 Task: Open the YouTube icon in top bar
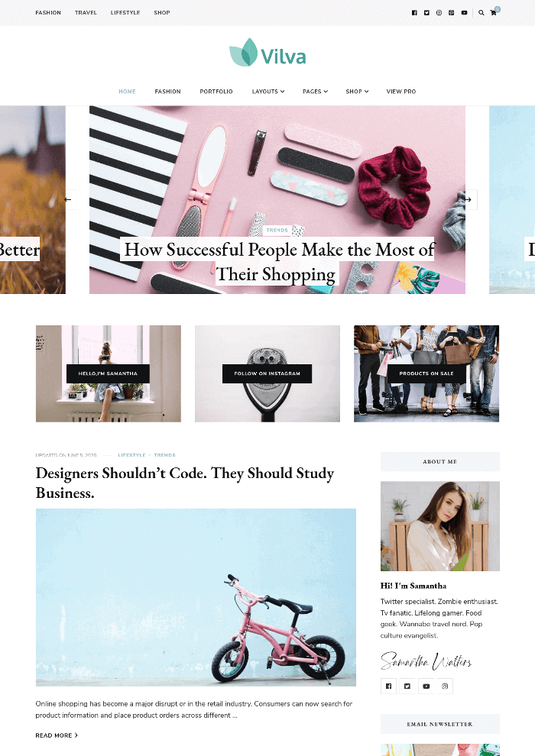[464, 13]
